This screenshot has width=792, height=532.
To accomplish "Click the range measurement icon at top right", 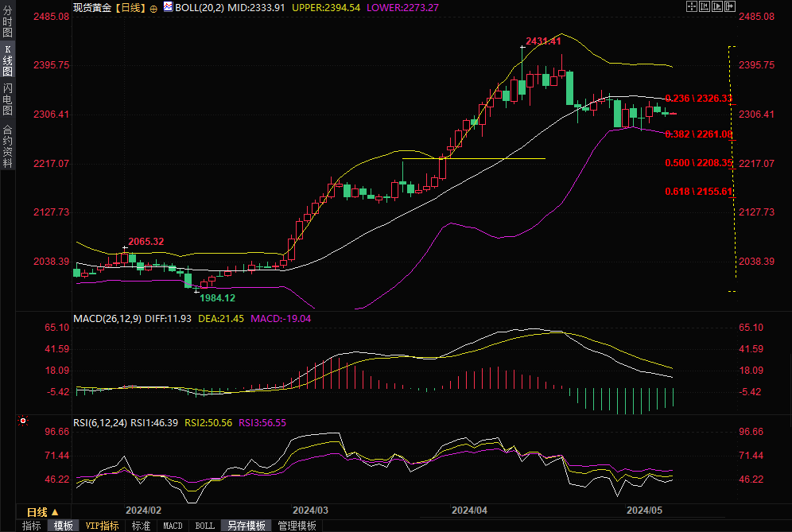I will [704, 7].
